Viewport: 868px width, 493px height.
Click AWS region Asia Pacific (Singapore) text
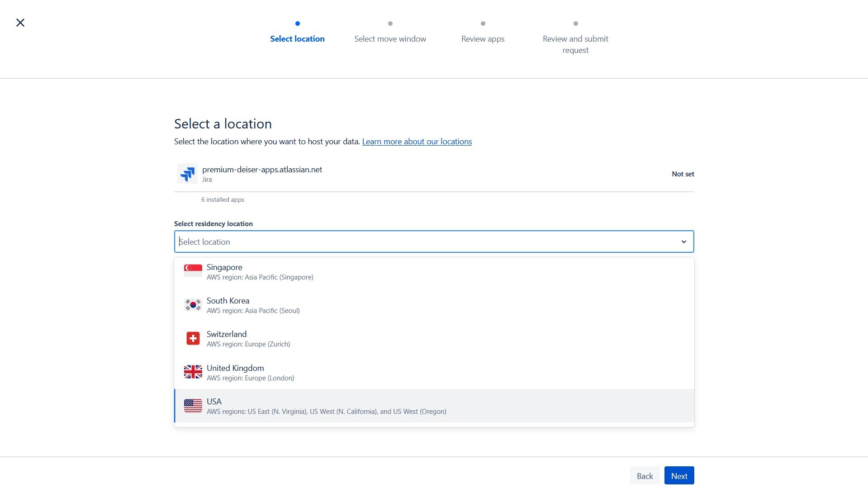[260, 277]
